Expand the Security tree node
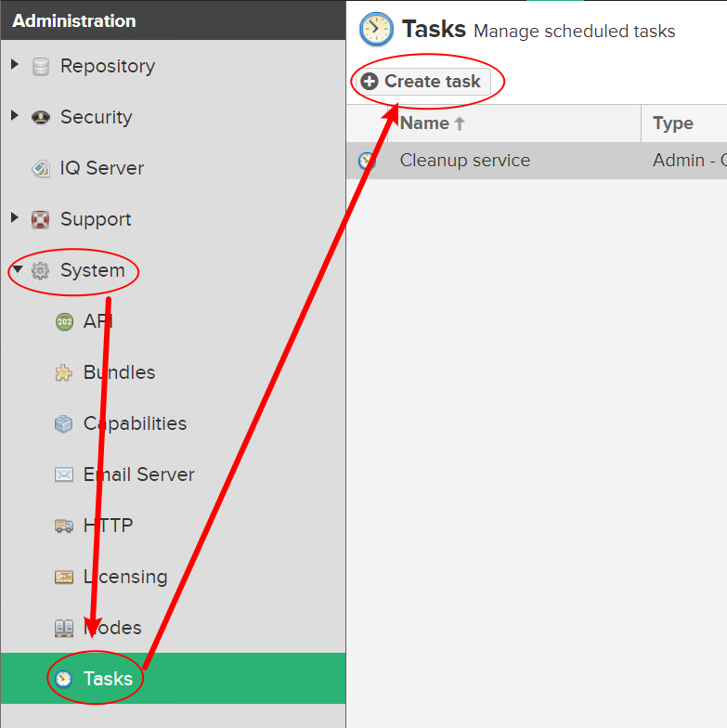The image size is (727, 728). [x=15, y=115]
